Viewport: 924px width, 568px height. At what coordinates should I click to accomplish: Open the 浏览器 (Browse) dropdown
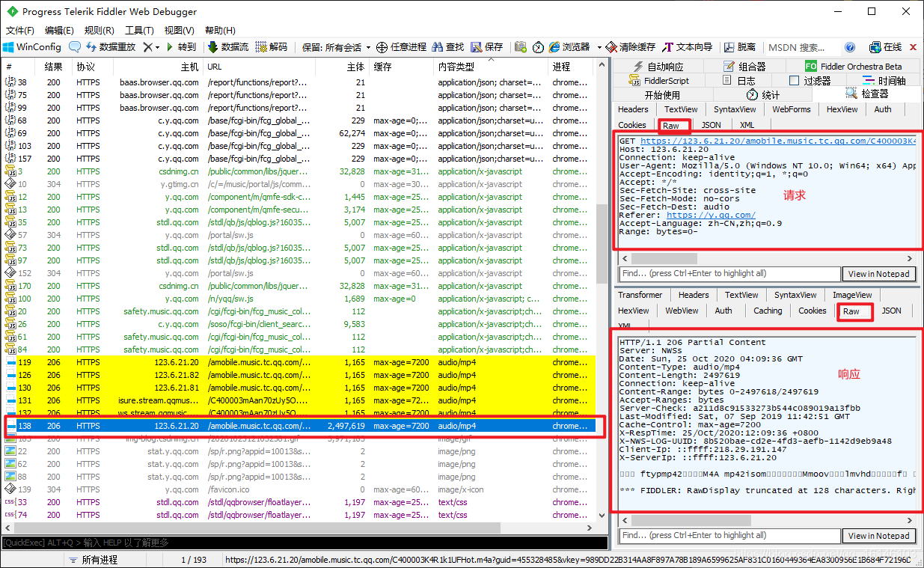[x=575, y=46]
